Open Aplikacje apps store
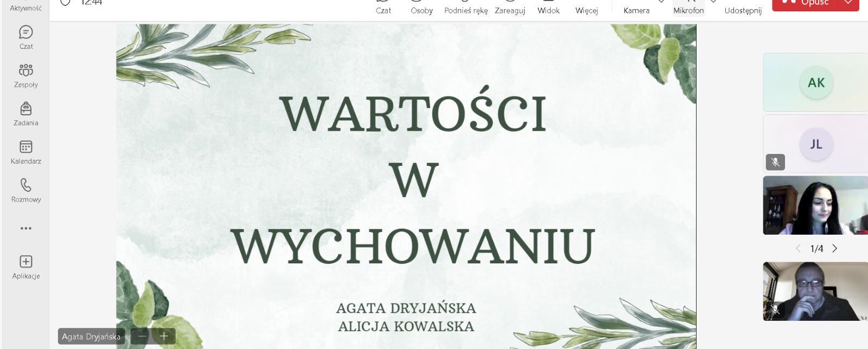868x349 pixels. pos(26,267)
